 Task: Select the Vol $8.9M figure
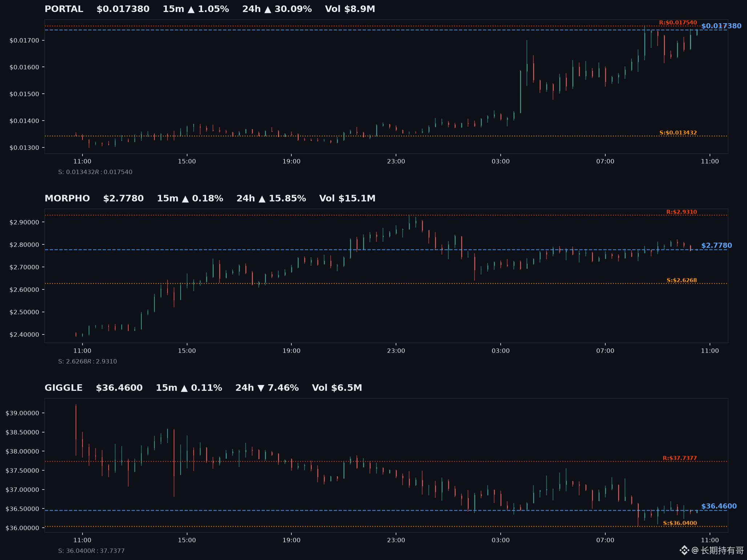[350, 9]
